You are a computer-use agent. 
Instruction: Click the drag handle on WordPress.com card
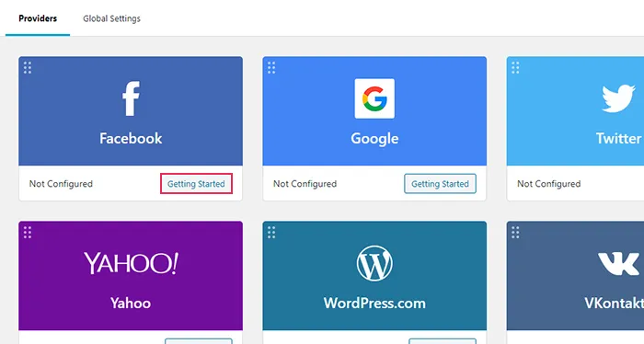coord(271,233)
